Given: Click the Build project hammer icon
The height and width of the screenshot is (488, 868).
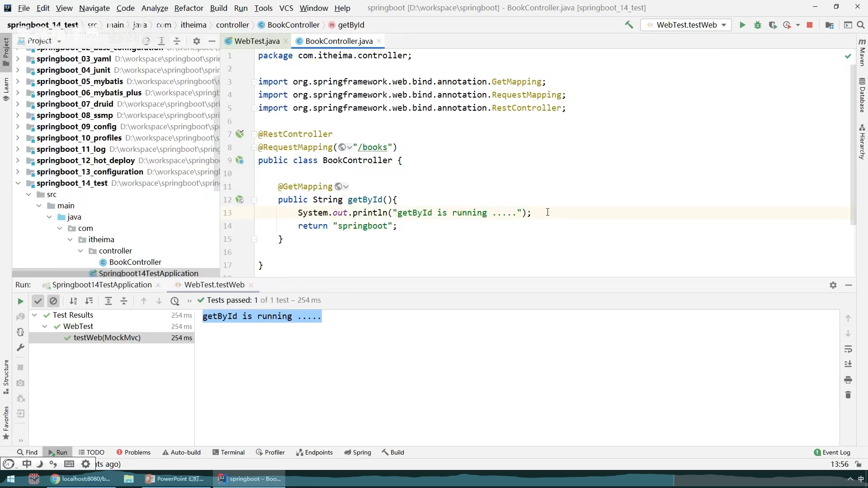Looking at the screenshot, I should tap(629, 25).
